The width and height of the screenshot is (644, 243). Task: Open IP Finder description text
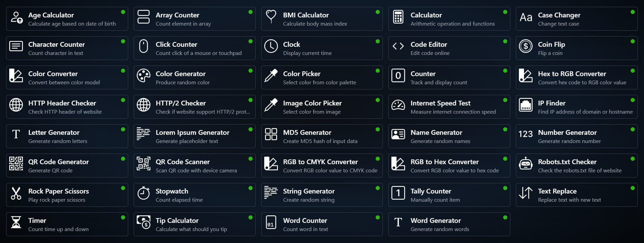tap(585, 112)
